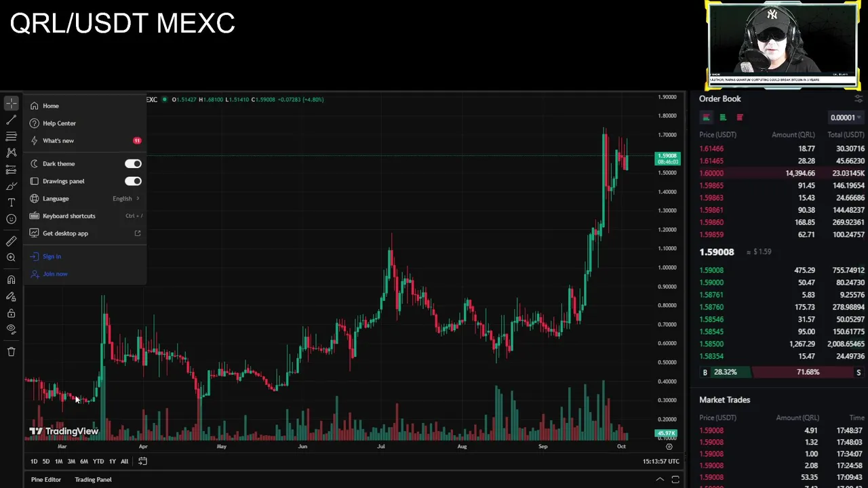
Task: Open Order Book settings sliders icon
Action: point(859,99)
